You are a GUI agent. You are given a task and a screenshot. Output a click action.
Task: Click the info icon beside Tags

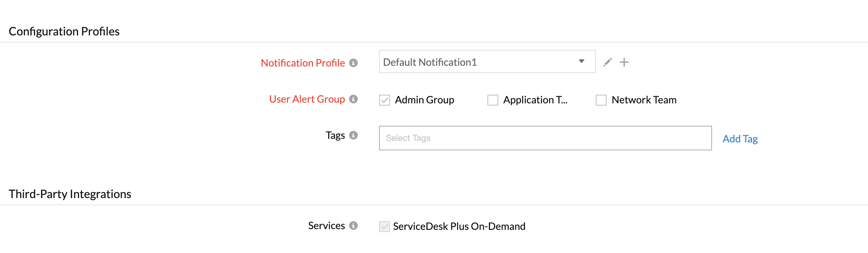[353, 135]
